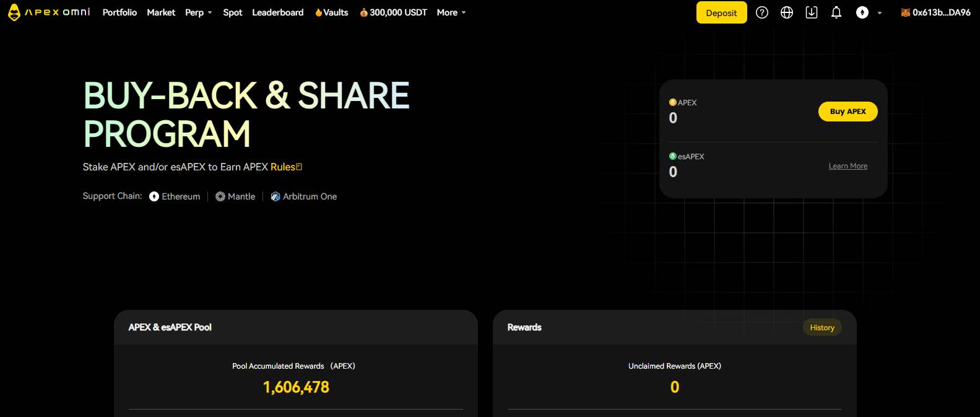Open the Leaderboard page
The width and height of the screenshot is (980, 417).
coord(277,12)
